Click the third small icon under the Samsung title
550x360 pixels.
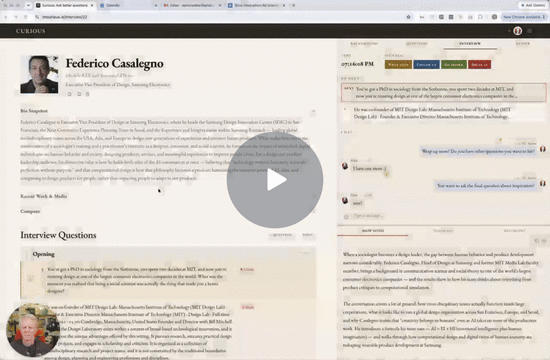point(87,94)
